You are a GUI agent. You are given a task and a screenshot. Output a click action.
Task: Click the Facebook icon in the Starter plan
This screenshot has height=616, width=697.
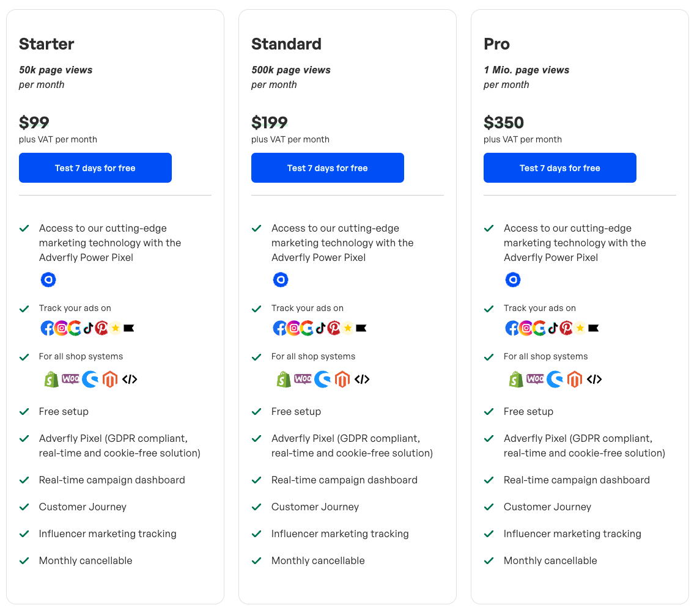coord(47,328)
